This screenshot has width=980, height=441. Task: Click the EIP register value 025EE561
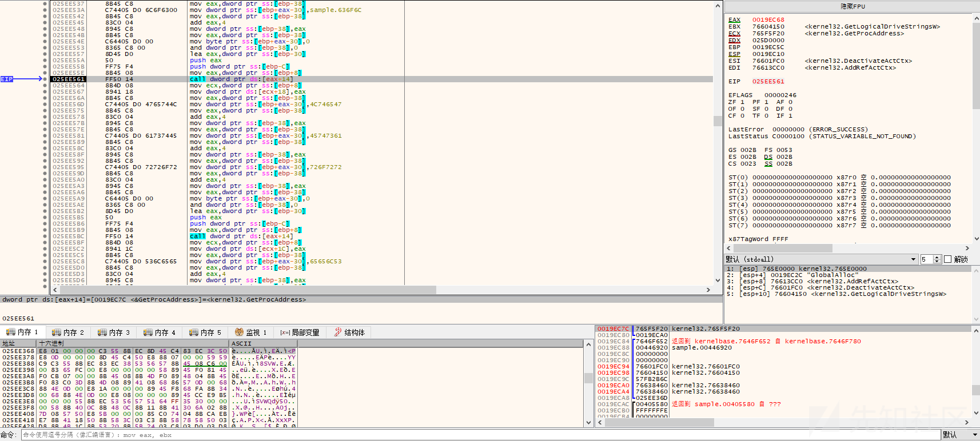pyautogui.click(x=768, y=82)
